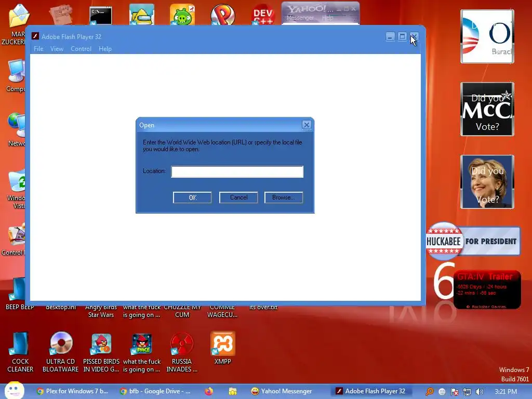Select the PISSED BIRDS IN VIDEO G... icon
The width and height of the screenshot is (532, 399).
101,353
